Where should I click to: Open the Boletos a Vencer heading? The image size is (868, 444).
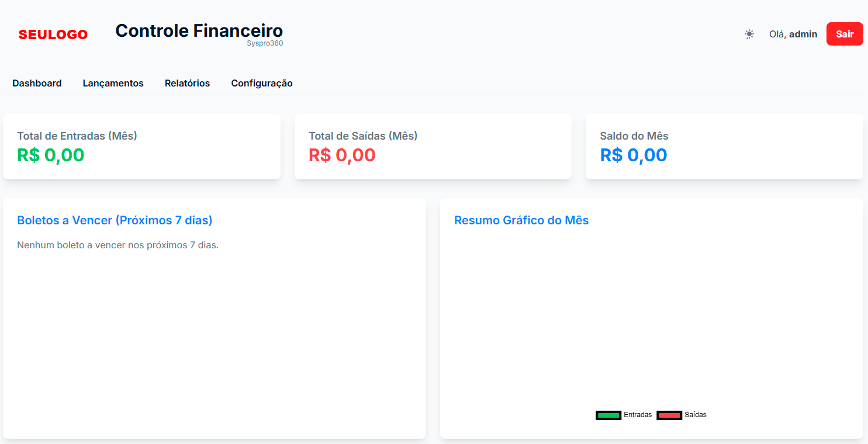pyautogui.click(x=115, y=220)
